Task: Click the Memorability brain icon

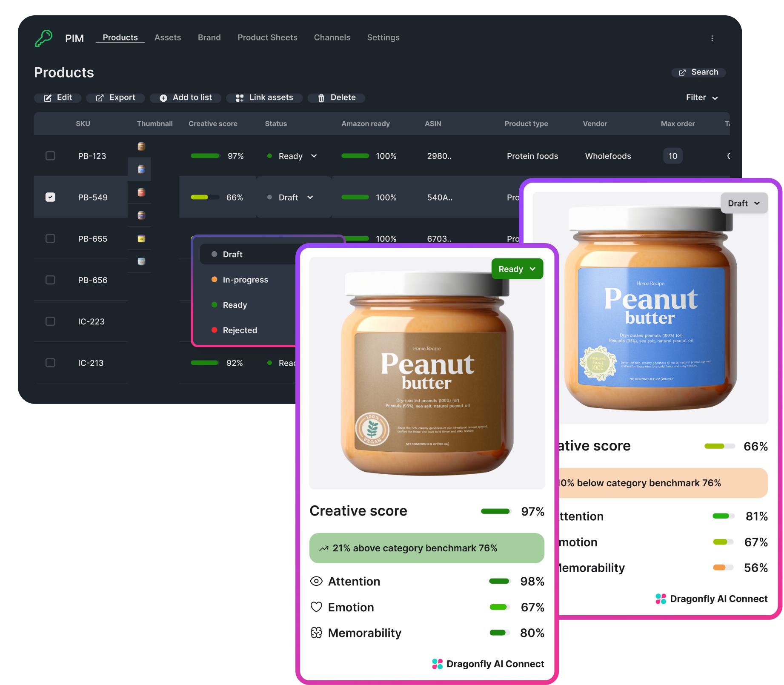Action: [316, 633]
